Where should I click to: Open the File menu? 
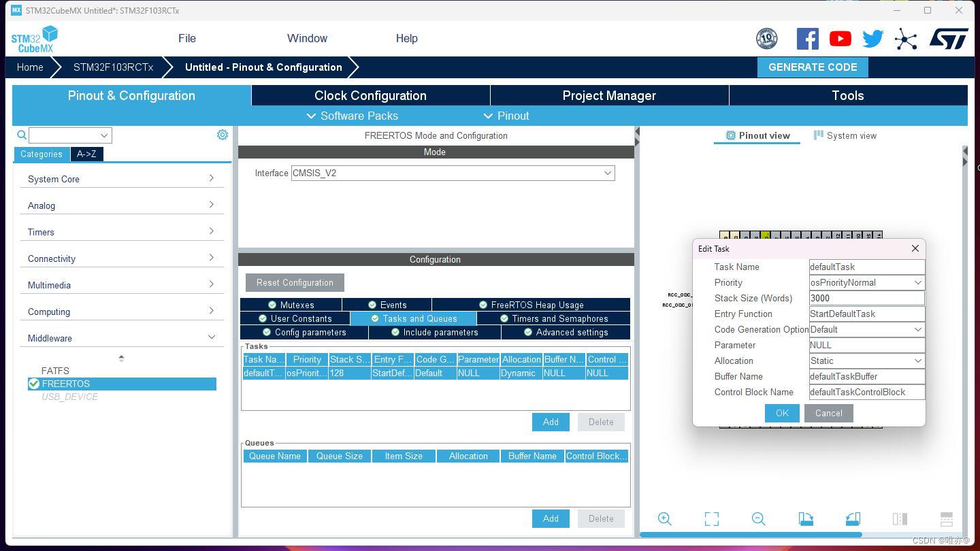(x=187, y=39)
